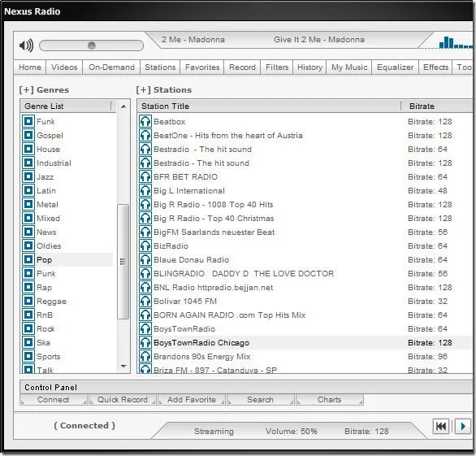Click the Add Favorite button
Image resolution: width=476 pixels, height=456 pixels.
click(x=192, y=400)
